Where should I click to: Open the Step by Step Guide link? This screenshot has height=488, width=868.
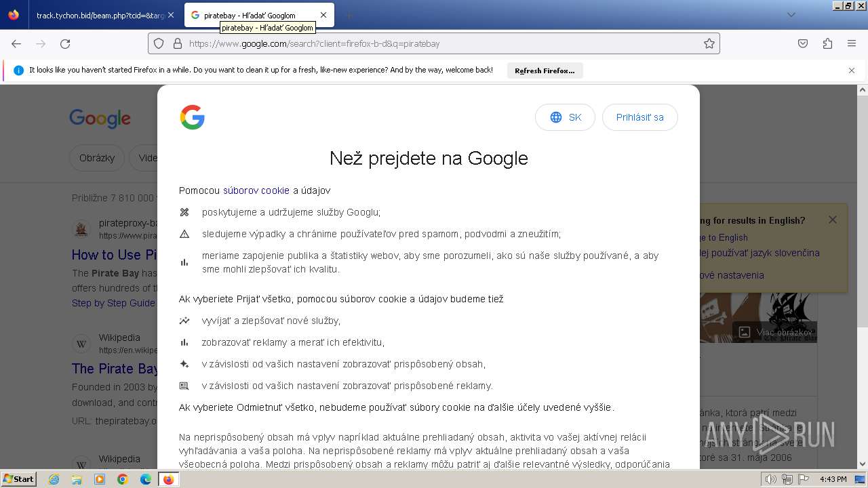pyautogui.click(x=113, y=303)
